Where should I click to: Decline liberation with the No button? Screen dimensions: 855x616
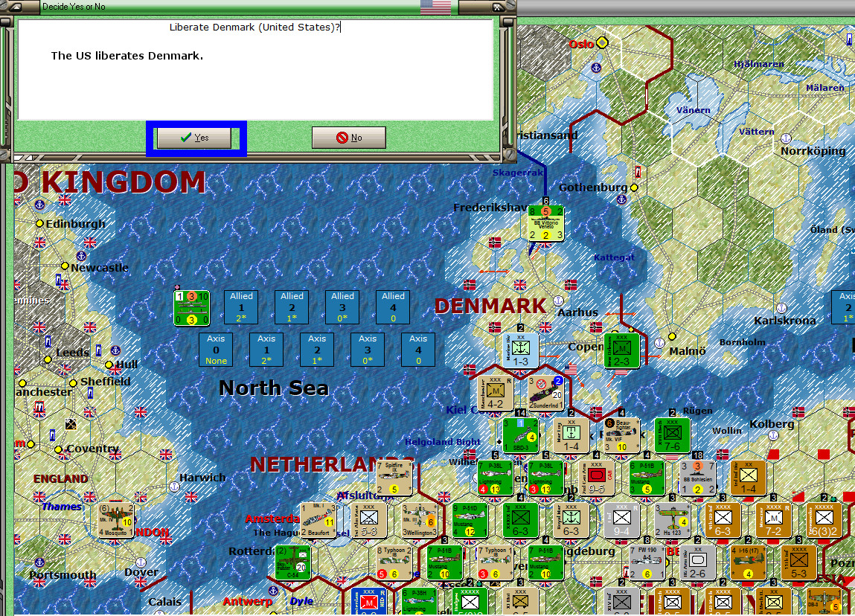(349, 138)
